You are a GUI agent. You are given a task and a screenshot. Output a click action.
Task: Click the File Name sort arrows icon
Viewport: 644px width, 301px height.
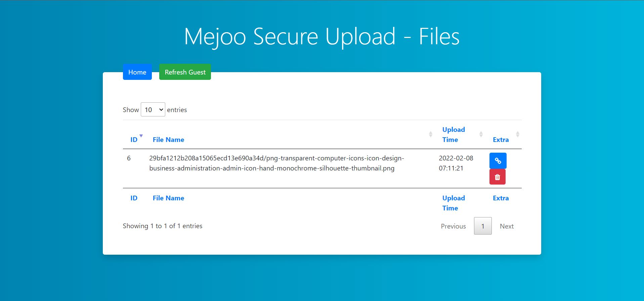click(x=430, y=134)
